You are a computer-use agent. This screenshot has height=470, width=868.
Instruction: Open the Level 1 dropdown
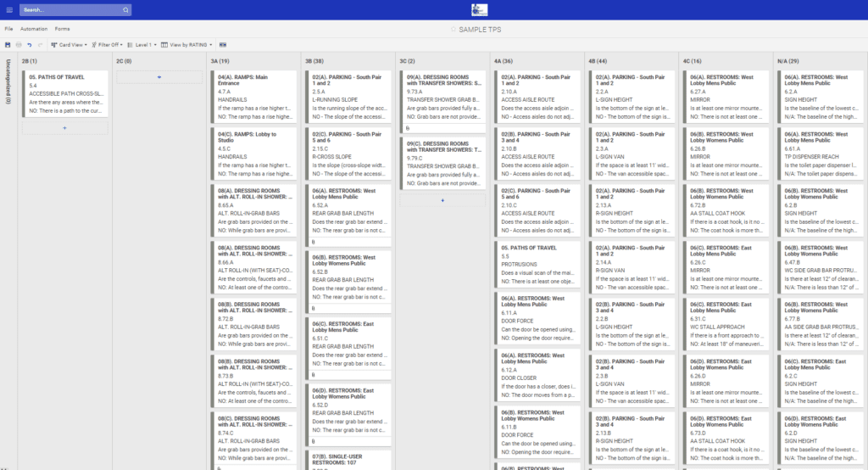point(142,45)
